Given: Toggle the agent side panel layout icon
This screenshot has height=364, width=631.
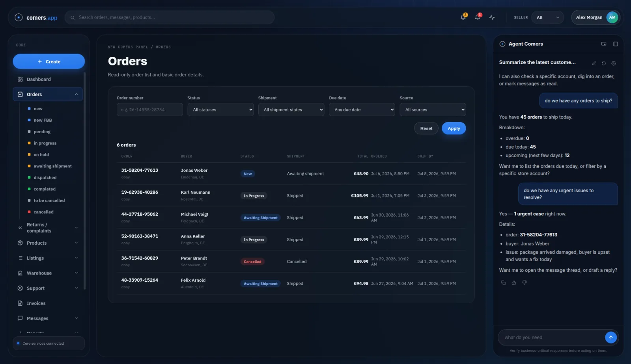Looking at the screenshot, I should pyautogui.click(x=616, y=44).
